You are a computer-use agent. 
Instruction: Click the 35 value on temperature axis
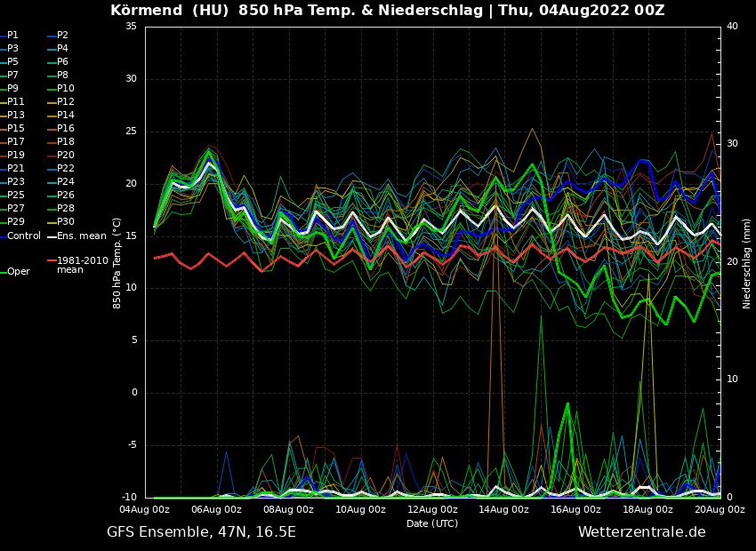point(131,27)
